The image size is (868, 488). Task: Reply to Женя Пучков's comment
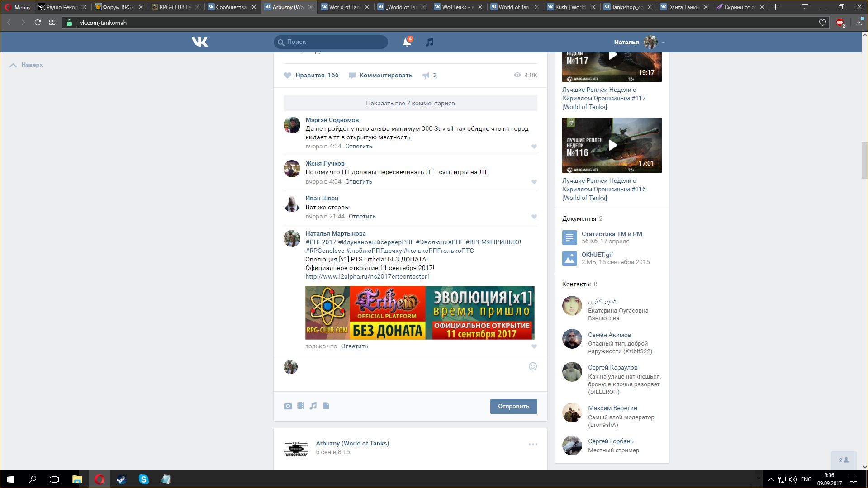359,181
